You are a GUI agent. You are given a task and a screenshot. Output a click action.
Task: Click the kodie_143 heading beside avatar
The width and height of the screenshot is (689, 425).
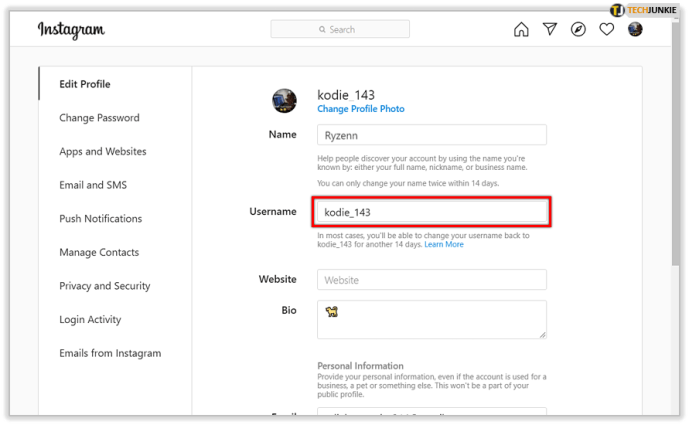click(346, 95)
